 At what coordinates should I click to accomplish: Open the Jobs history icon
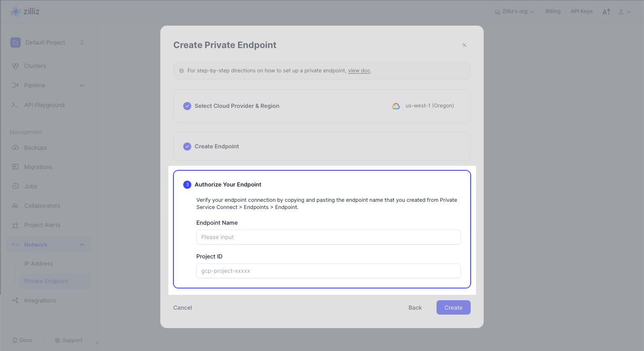pos(15,187)
